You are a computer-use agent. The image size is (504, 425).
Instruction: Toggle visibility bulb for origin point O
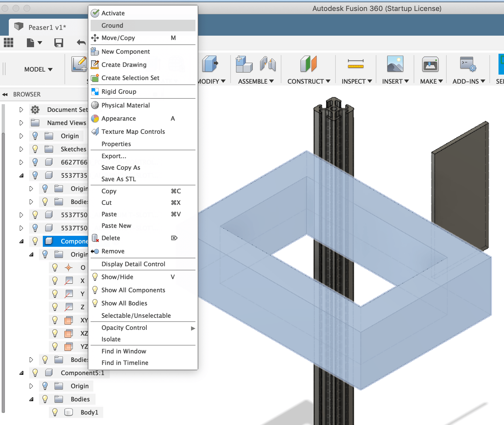55,267
